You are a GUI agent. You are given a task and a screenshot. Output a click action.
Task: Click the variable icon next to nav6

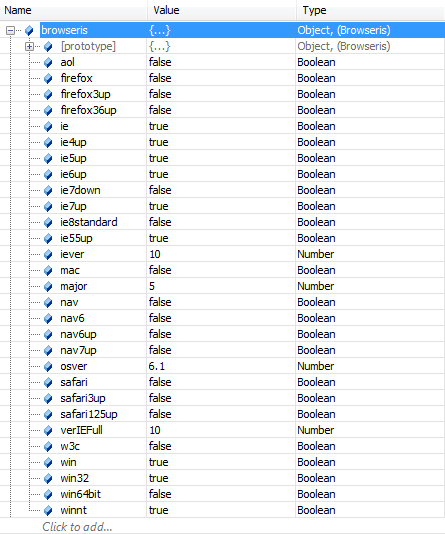(x=48, y=319)
